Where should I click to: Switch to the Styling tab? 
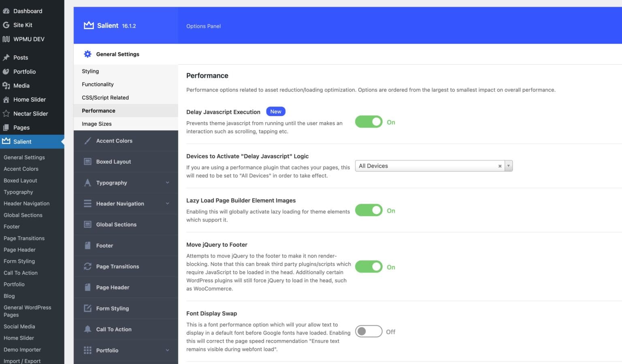[90, 71]
